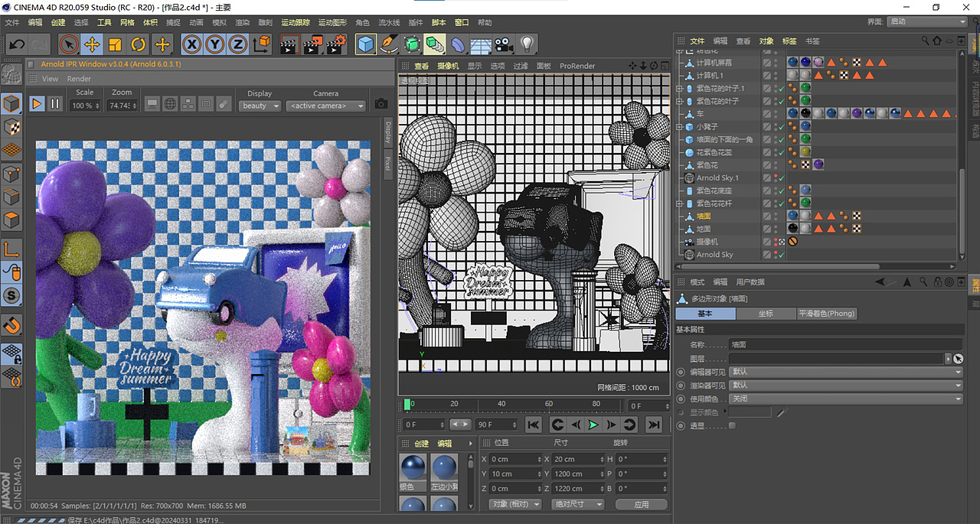Image resolution: width=980 pixels, height=524 pixels.
Task: Pause the Arnold IPR render
Action: pos(54,104)
